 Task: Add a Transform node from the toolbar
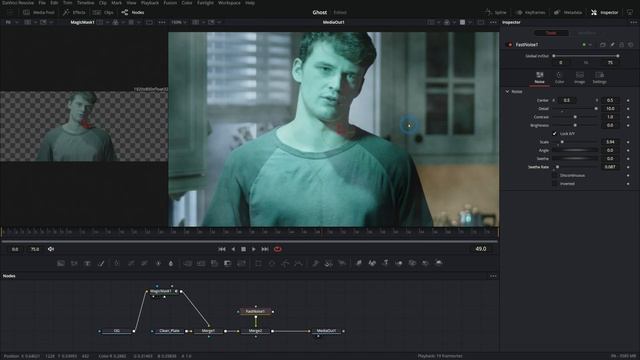point(241,263)
